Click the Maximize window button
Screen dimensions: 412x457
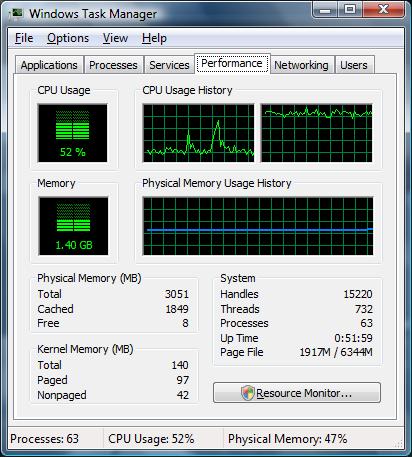point(350,9)
